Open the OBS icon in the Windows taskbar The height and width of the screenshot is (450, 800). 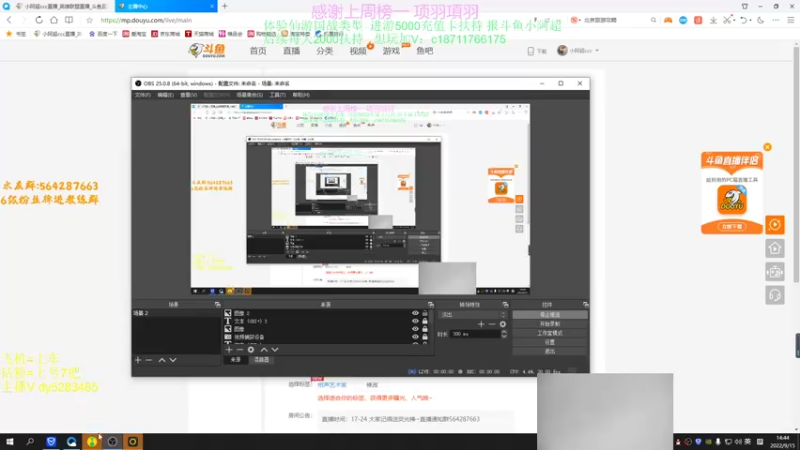tap(112, 441)
